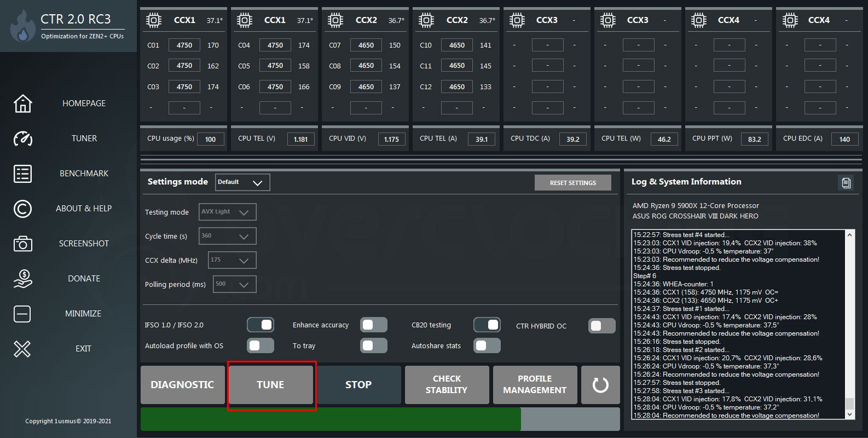Click the CTR flame logo
The image size is (868, 438).
(22, 27)
